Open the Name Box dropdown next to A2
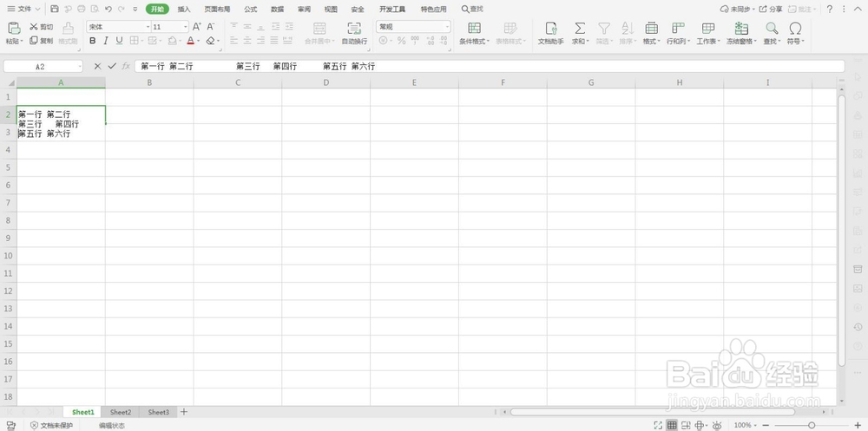 [80, 67]
